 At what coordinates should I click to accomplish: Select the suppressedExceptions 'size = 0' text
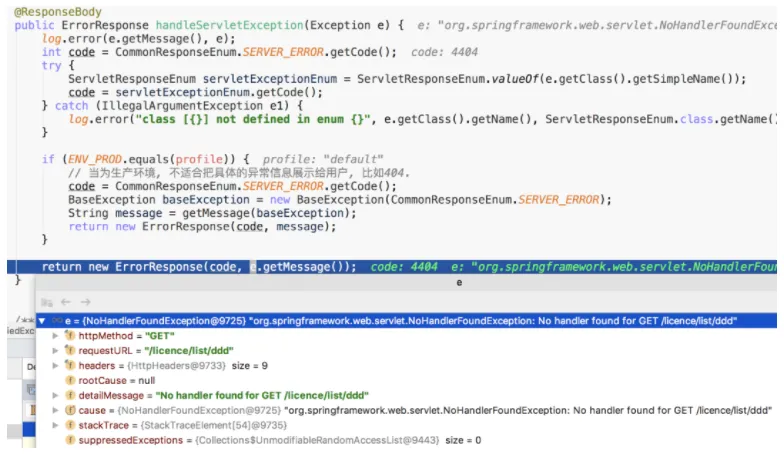coord(463,440)
